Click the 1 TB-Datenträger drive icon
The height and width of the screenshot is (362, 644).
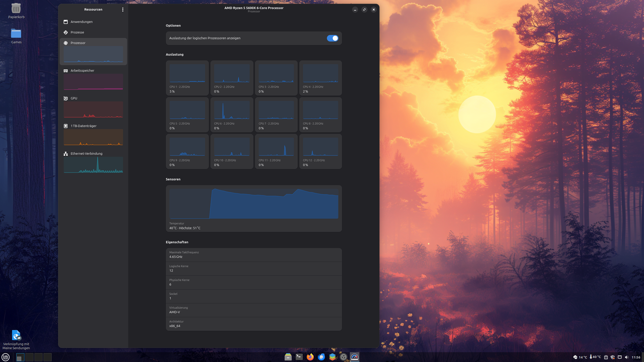point(66,126)
